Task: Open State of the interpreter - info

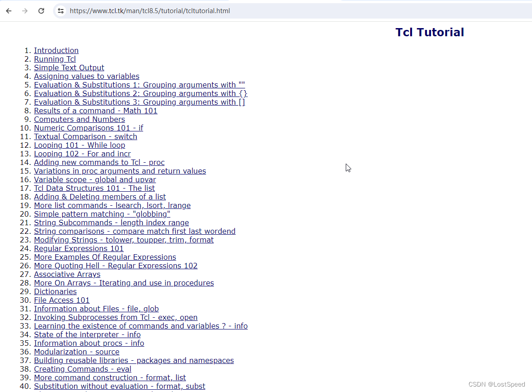Action: point(87,334)
